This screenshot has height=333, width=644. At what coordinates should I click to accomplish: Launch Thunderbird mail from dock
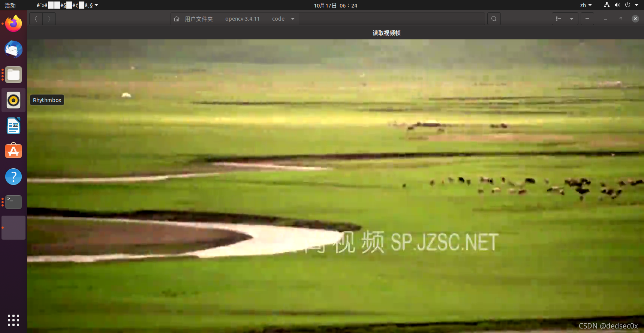13,49
